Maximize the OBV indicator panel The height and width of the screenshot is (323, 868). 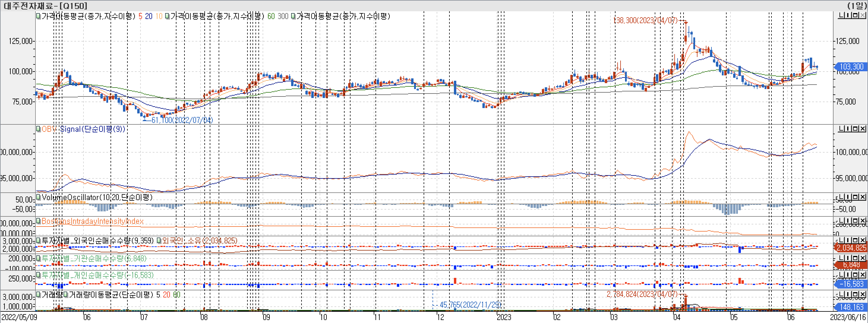[x=855, y=129]
